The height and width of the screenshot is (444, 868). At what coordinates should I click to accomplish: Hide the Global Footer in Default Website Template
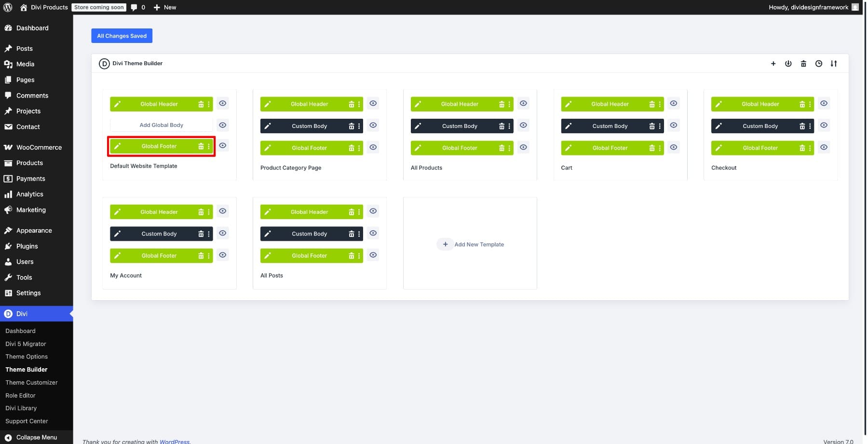222,145
